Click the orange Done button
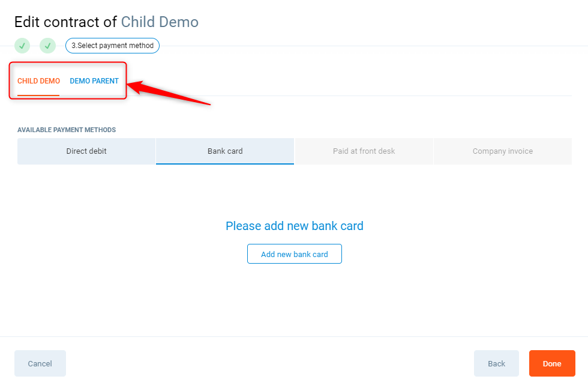Viewport: 588px width, 391px height. pyautogui.click(x=552, y=363)
